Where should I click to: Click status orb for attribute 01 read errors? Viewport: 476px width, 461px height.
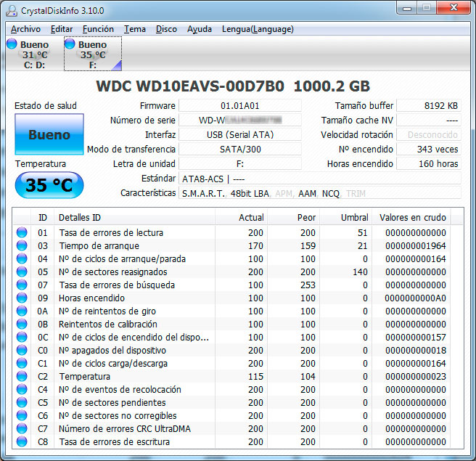22,233
